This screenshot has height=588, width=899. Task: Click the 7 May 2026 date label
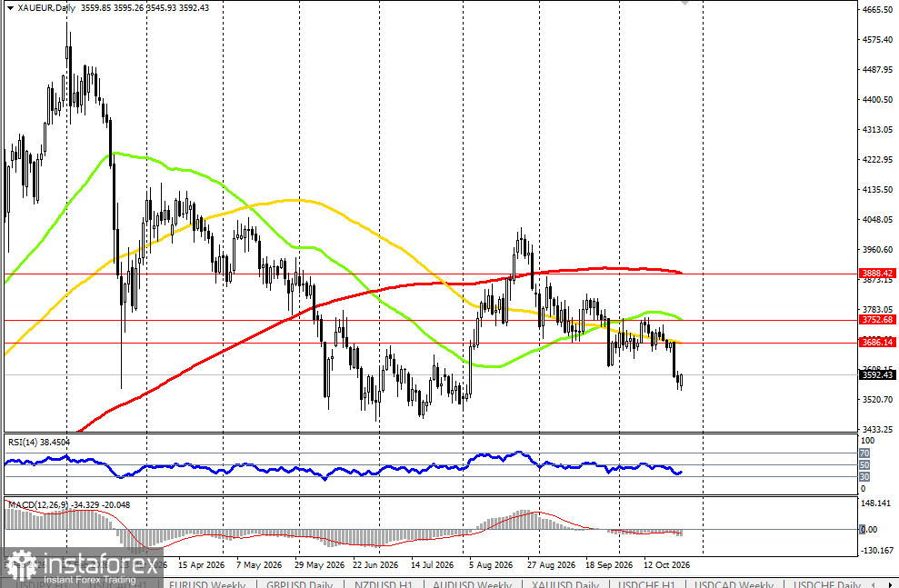point(259,565)
